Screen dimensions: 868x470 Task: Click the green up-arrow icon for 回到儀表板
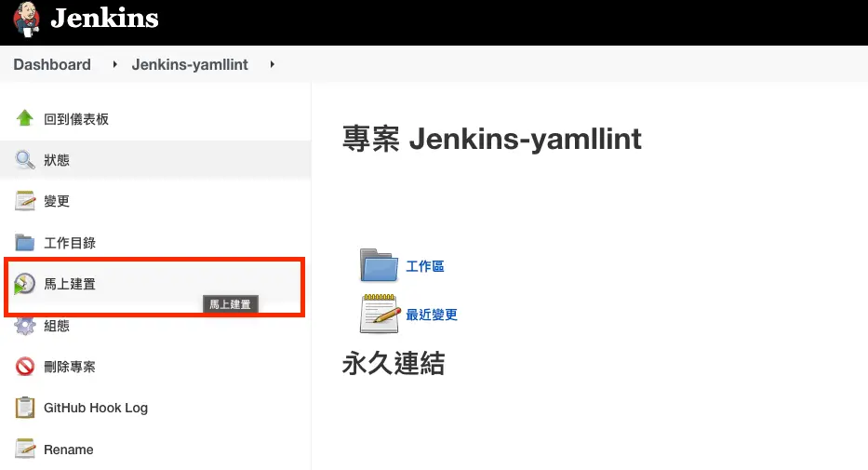tap(25, 118)
